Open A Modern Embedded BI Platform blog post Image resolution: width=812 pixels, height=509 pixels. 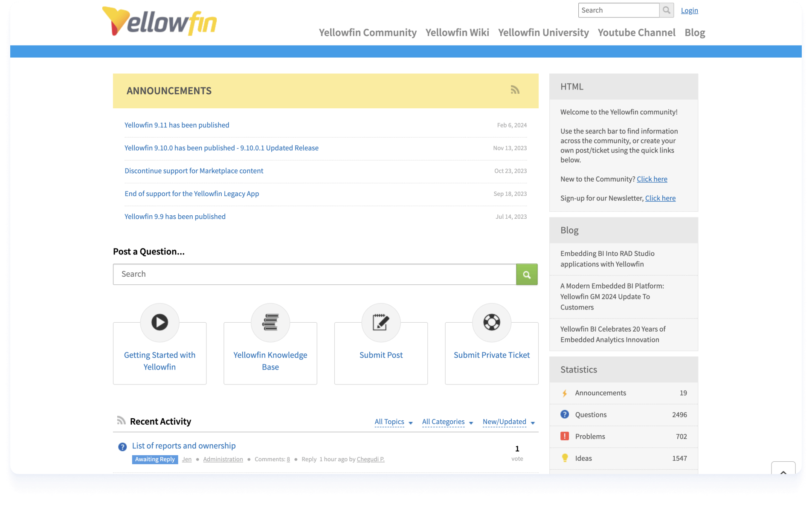pyautogui.click(x=612, y=297)
